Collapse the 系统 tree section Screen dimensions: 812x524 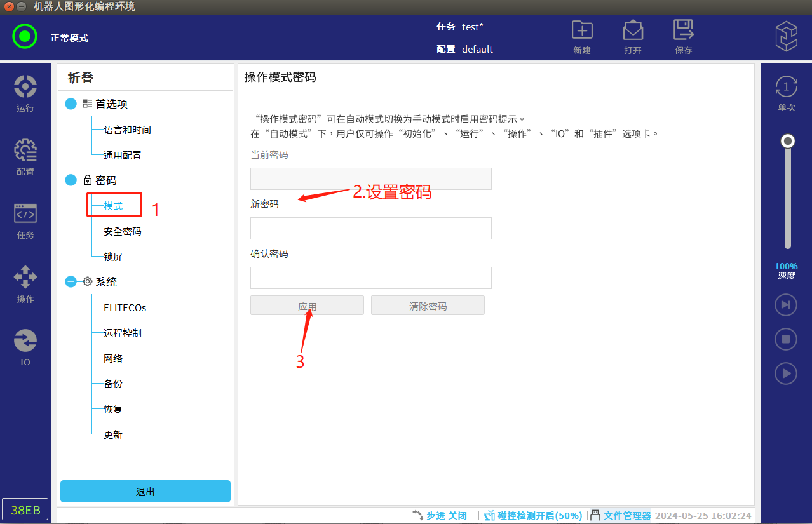71,282
